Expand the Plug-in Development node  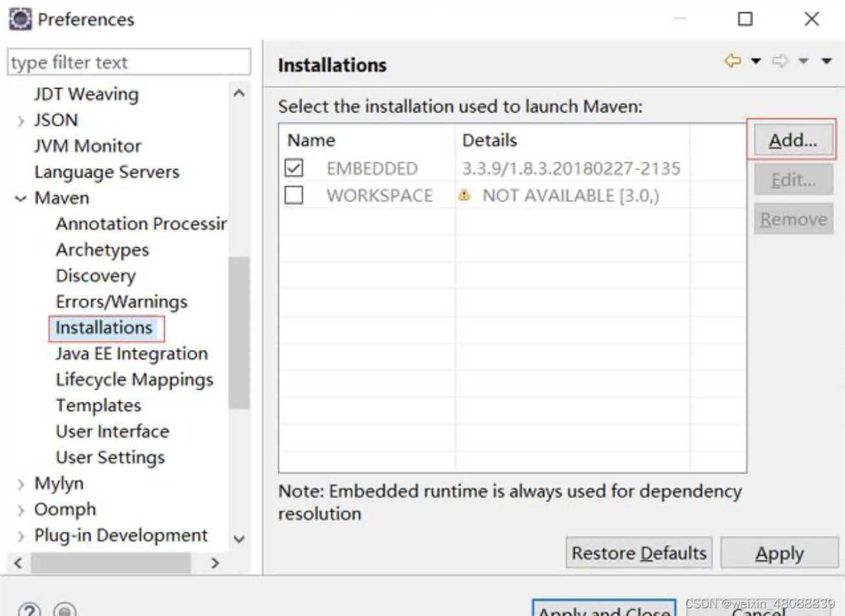pyautogui.click(x=21, y=536)
